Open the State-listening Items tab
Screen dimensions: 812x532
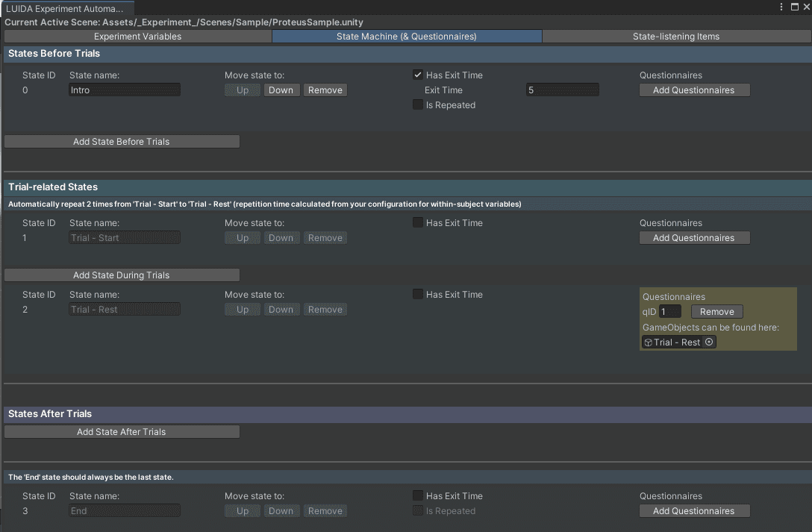(x=676, y=37)
